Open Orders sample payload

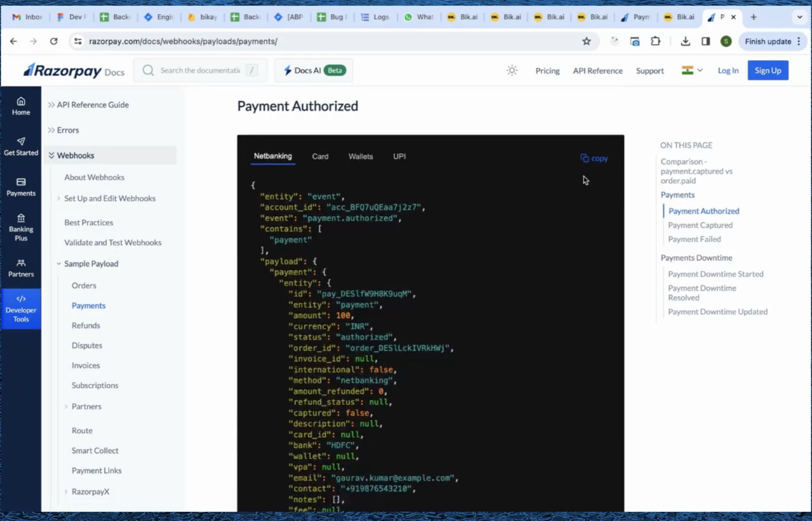pyautogui.click(x=84, y=285)
